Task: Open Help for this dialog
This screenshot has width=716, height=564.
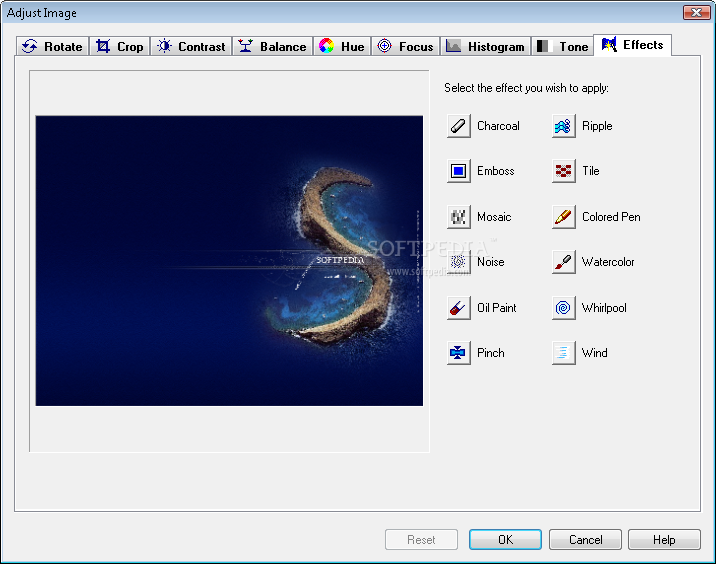Action: [x=664, y=540]
